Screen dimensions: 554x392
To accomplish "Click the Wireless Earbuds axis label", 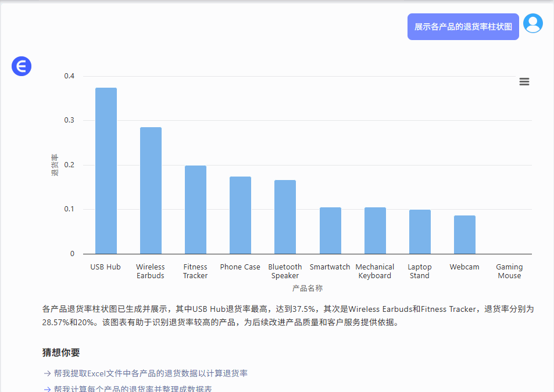I will pyautogui.click(x=150, y=271).
